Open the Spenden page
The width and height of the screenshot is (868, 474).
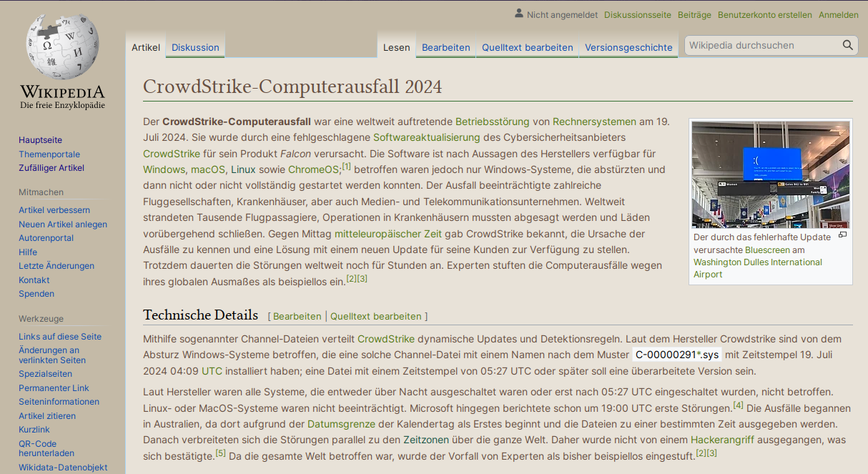pyautogui.click(x=36, y=293)
